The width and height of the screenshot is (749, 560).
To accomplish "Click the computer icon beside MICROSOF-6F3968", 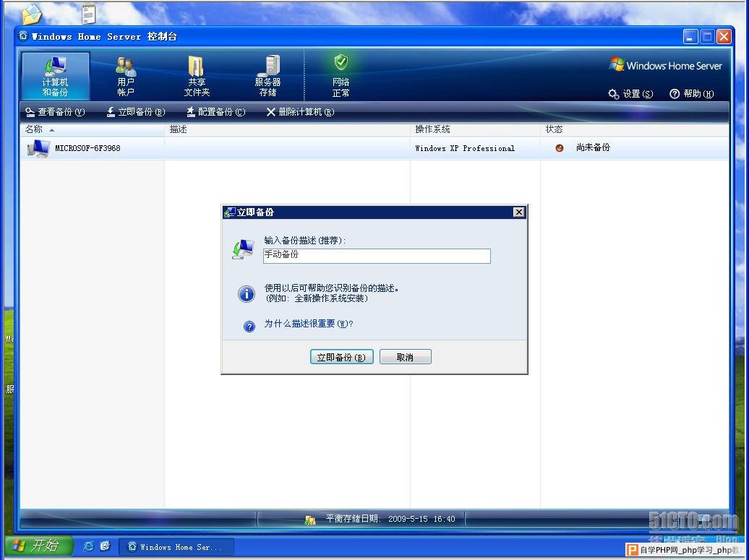I will pos(38,148).
